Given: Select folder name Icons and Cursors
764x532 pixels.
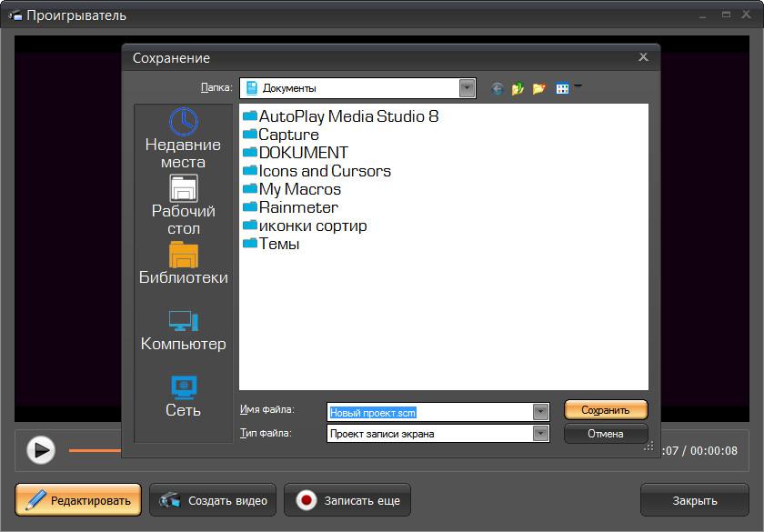Looking at the screenshot, I should (325, 171).
